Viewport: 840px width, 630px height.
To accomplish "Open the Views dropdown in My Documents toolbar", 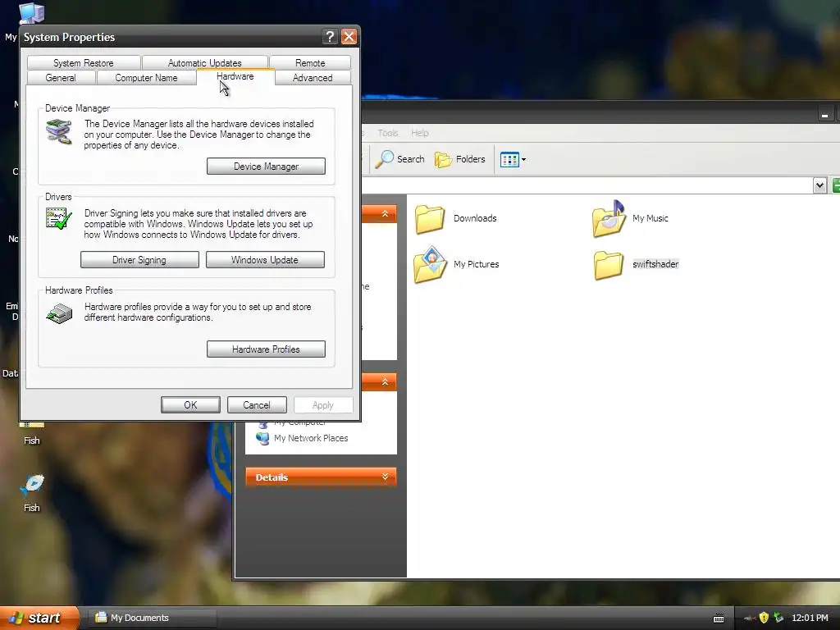I will pyautogui.click(x=514, y=159).
